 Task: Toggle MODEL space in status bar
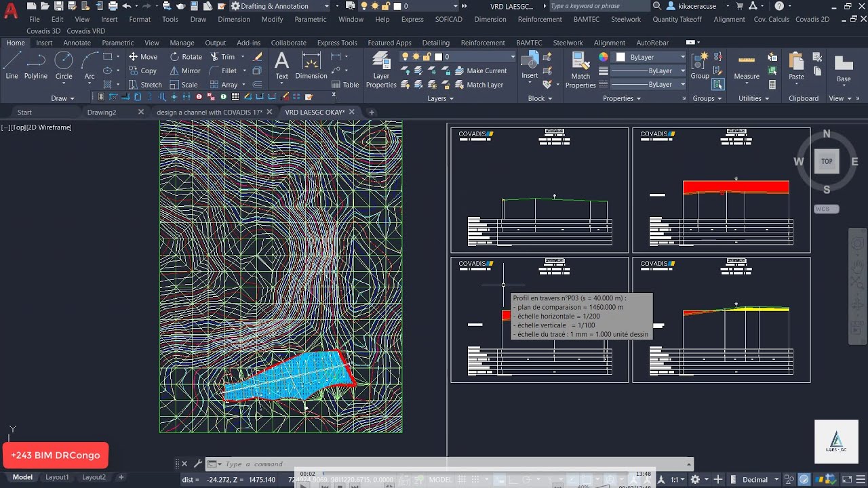[x=441, y=480]
